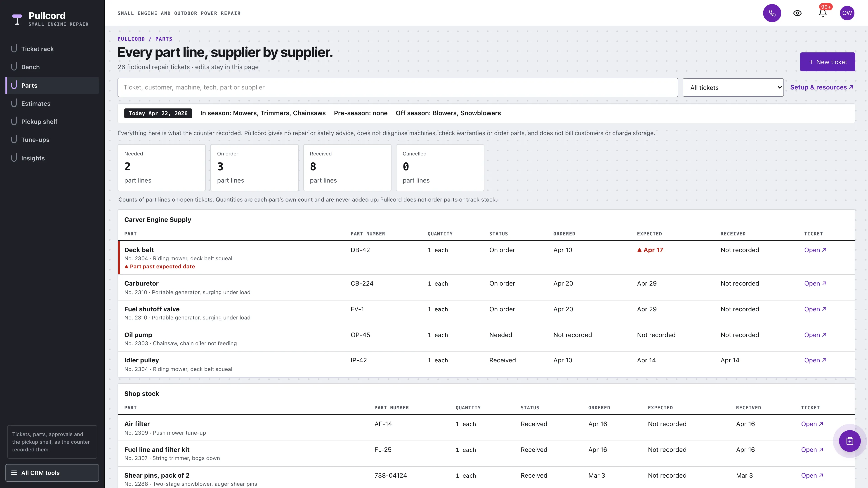
Task: Go to Tune-ups
Action: pos(52,140)
